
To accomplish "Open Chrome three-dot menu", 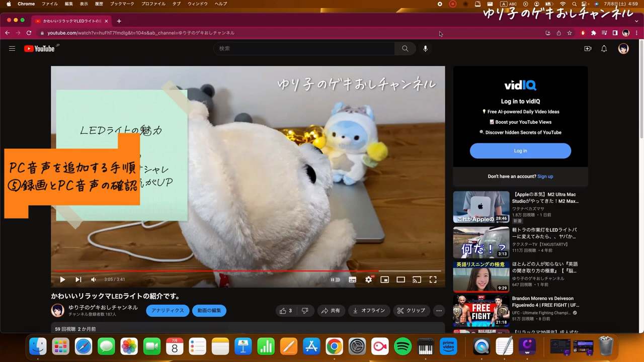I will [636, 33].
